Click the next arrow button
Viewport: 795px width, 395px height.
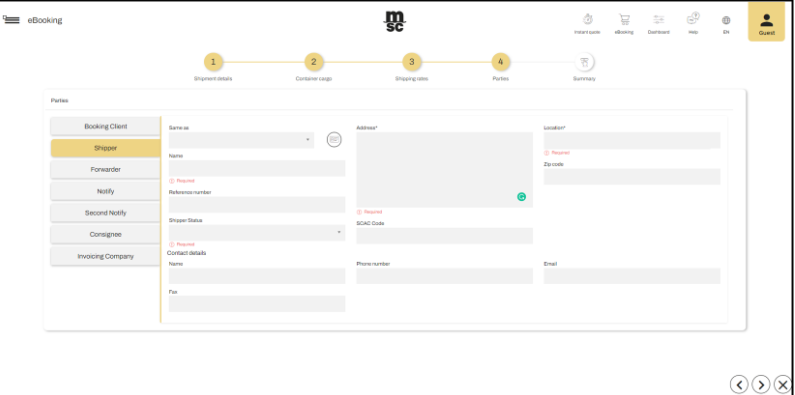(761, 384)
